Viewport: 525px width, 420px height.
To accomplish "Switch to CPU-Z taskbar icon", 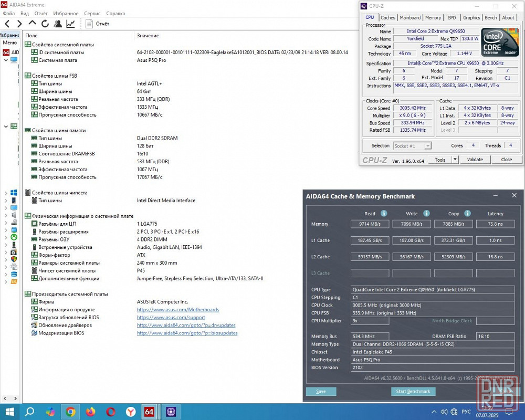I will point(171,412).
